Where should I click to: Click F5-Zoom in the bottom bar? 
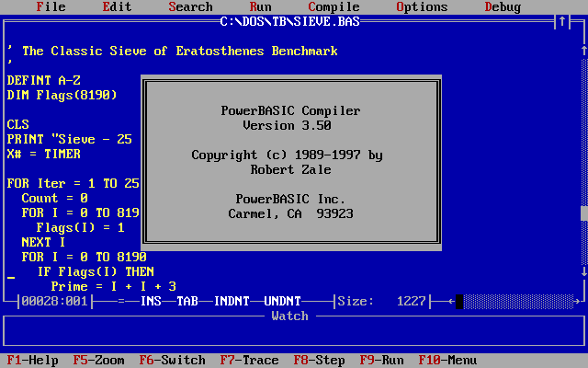98,360
